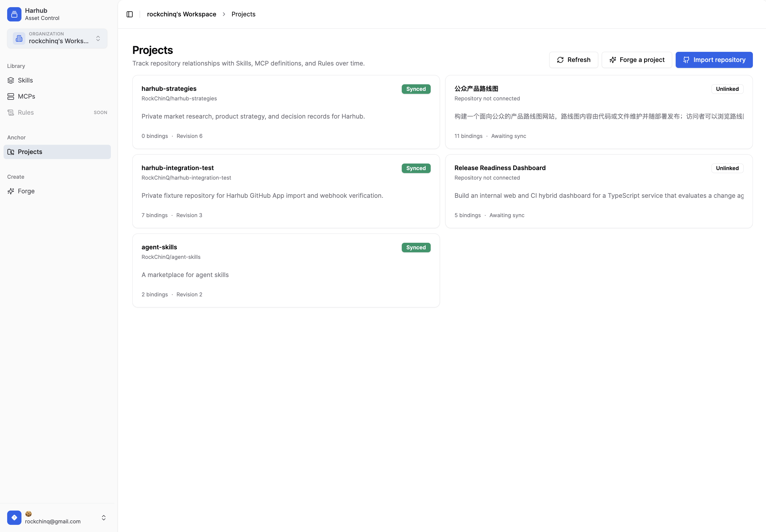Select the Projects sidebar item

point(57,152)
